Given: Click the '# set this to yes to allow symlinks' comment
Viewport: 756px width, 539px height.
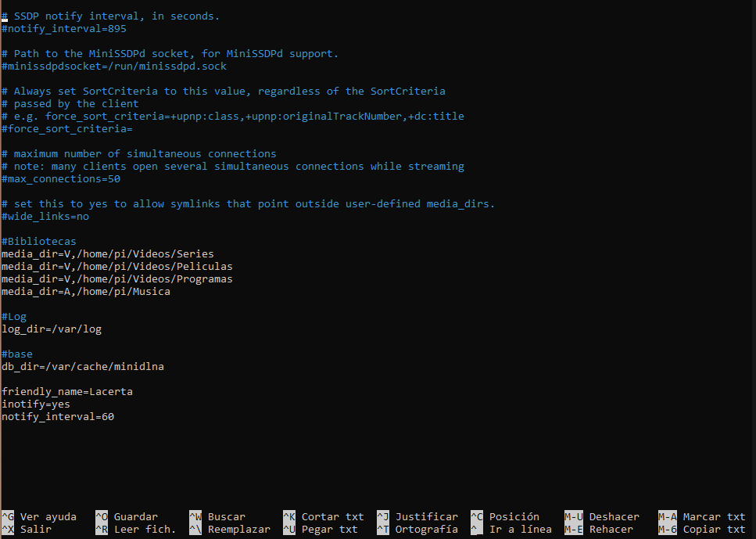Looking at the screenshot, I should pos(249,205).
